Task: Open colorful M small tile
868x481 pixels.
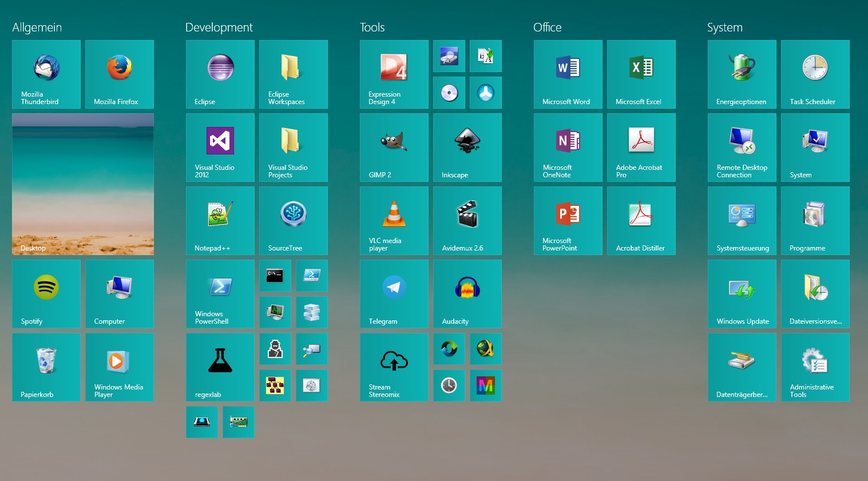Action: 486,385
